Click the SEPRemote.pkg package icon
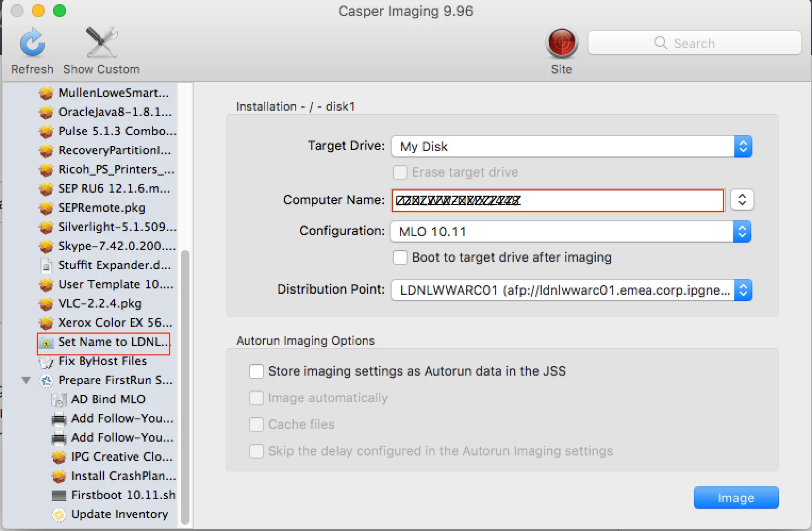812x531 pixels. (46, 208)
